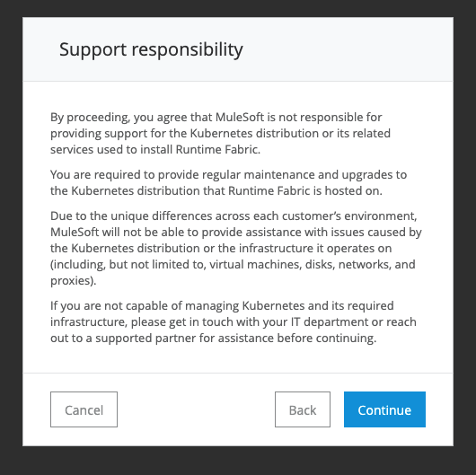
Task: Click the blue Continue button
Action: [x=384, y=409]
